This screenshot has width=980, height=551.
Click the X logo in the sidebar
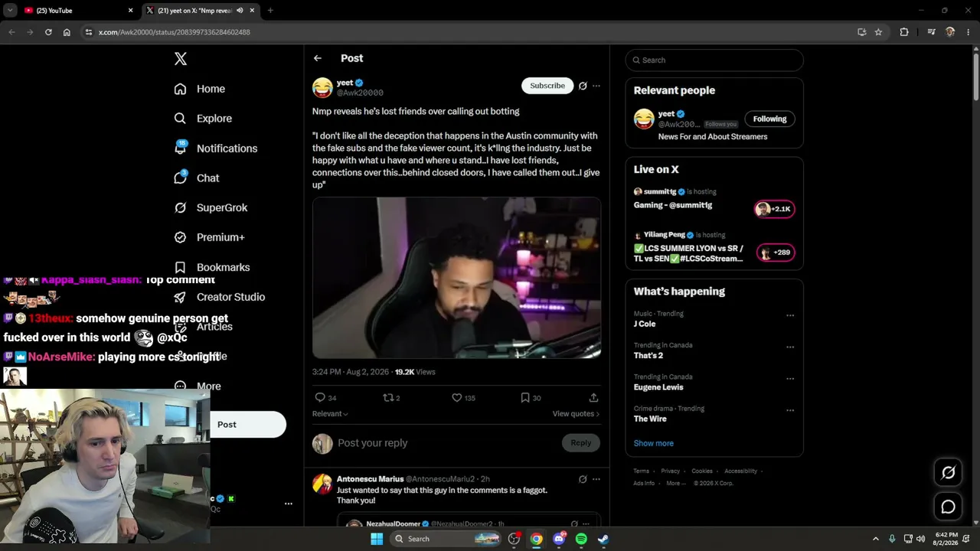tap(181, 59)
